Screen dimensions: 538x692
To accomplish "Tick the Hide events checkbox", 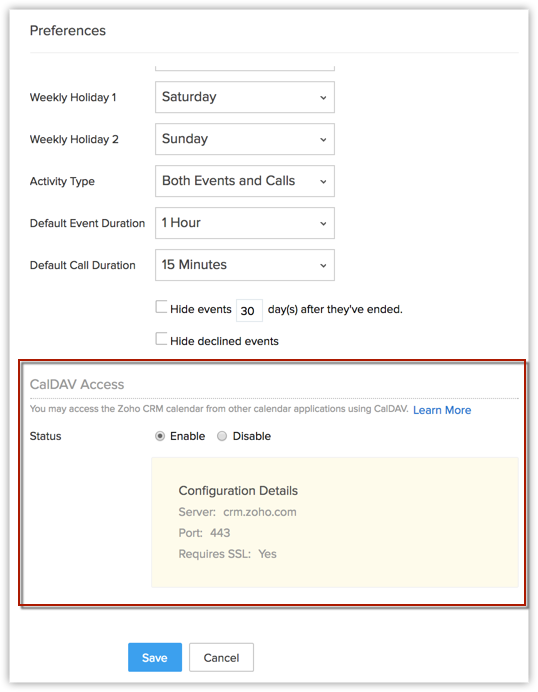I will pos(161,307).
